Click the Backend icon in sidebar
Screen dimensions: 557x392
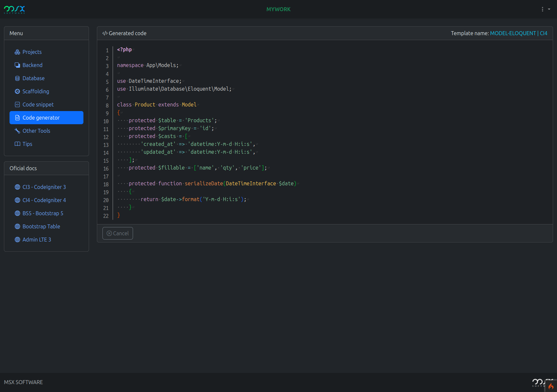click(x=17, y=65)
